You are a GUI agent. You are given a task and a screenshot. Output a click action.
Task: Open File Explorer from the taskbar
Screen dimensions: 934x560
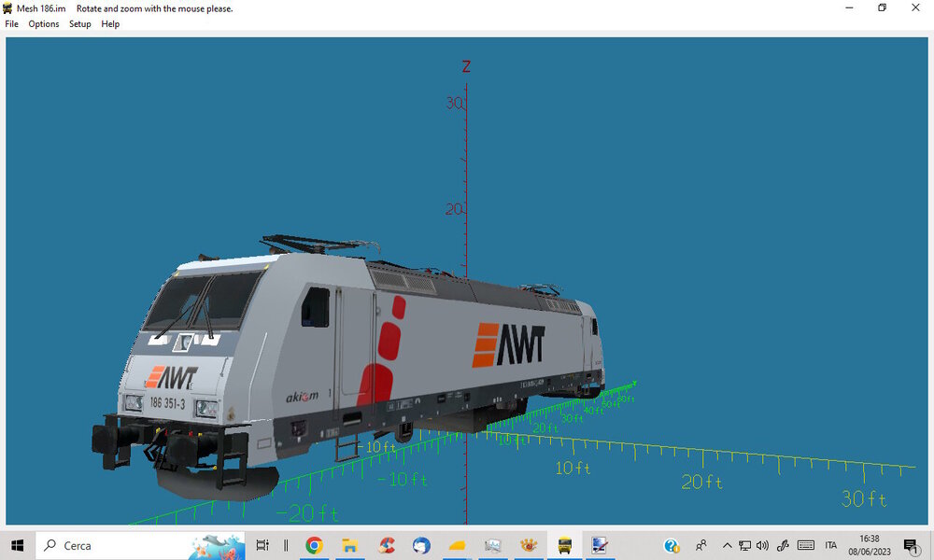coord(349,545)
